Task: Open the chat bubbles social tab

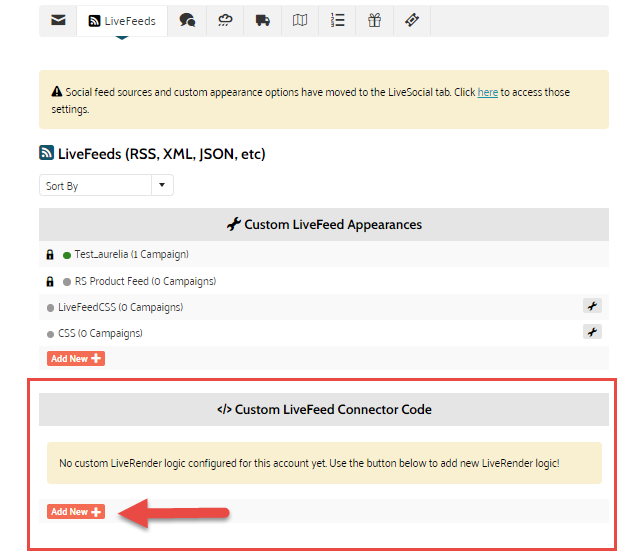Action: (187, 21)
